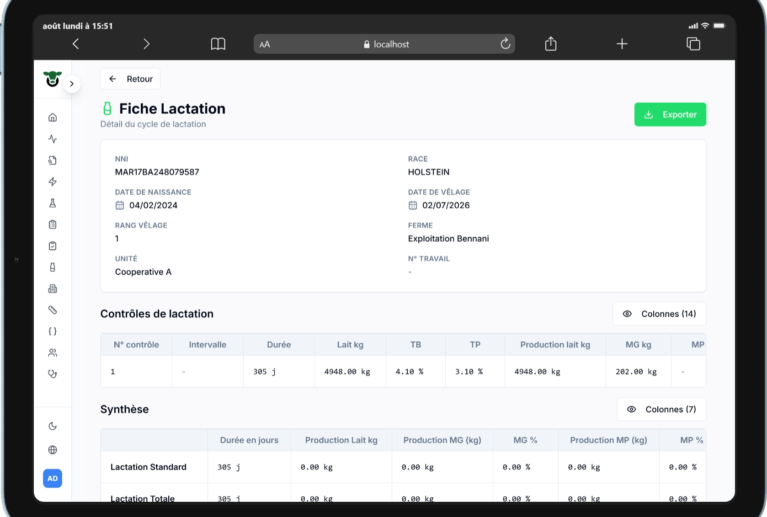The width and height of the screenshot is (767, 517).
Task: Click the TP column header
Action: tap(475, 345)
